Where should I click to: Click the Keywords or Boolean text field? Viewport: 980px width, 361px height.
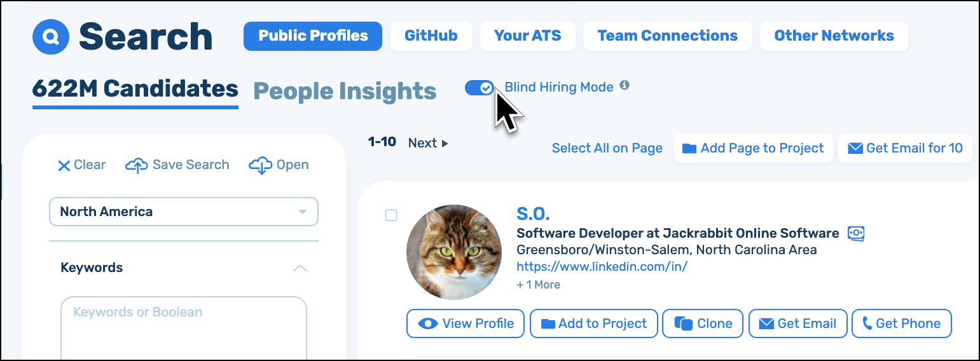coord(184,327)
